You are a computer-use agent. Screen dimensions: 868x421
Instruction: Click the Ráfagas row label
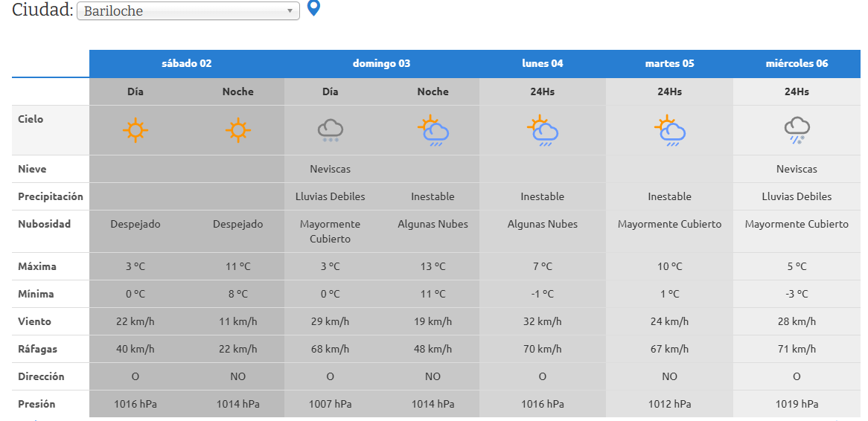[x=37, y=349]
